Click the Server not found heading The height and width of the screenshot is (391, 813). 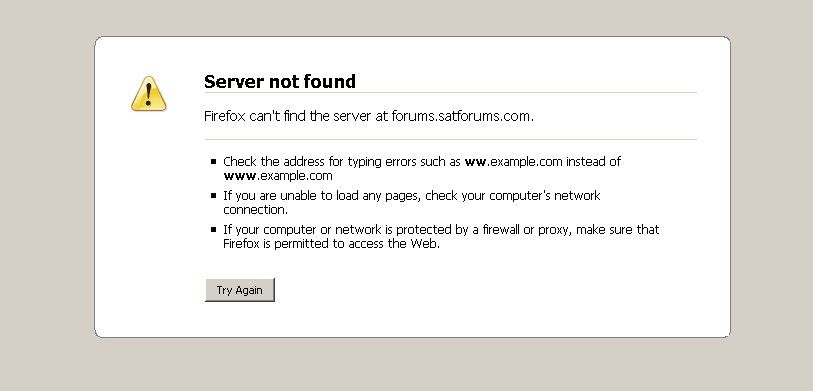[280, 81]
